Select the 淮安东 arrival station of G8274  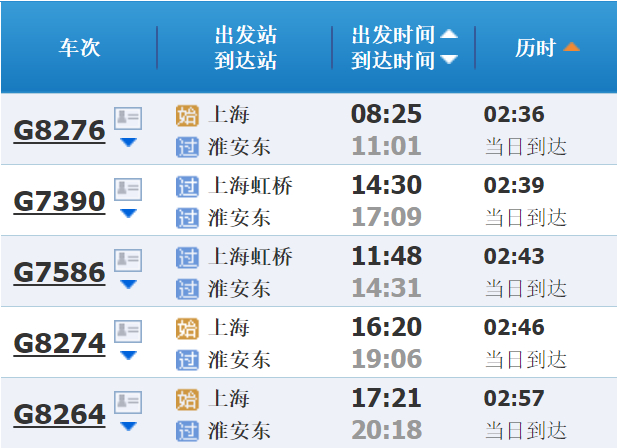coord(239,359)
